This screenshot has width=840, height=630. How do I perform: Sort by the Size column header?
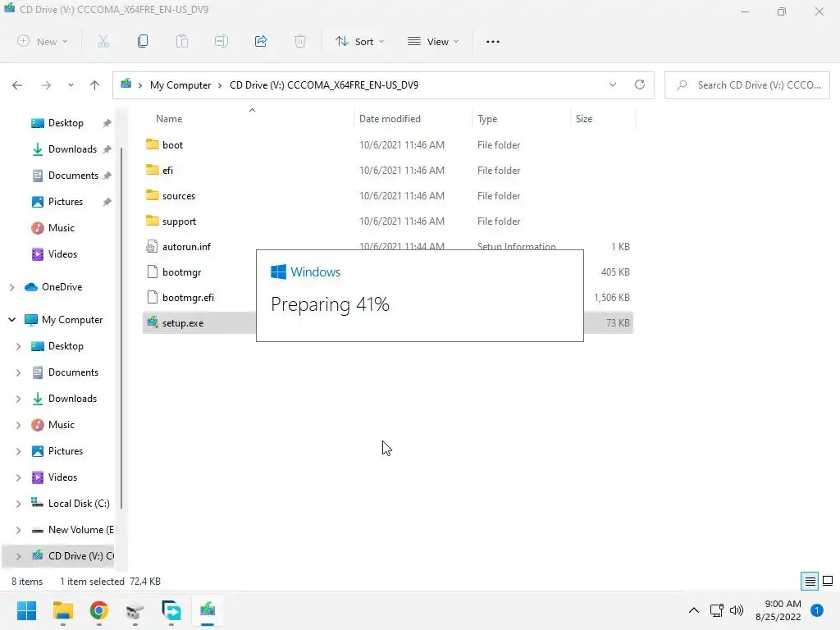coord(584,119)
